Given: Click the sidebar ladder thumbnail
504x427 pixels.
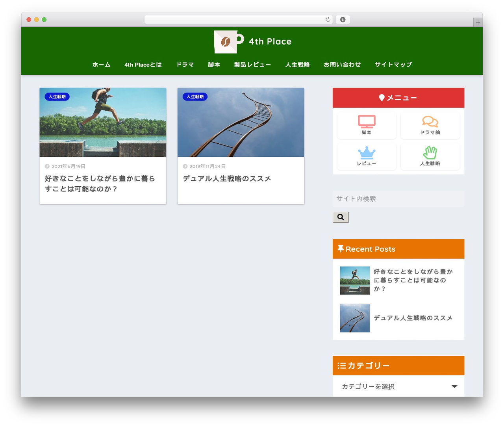Looking at the screenshot, I should tap(355, 318).
